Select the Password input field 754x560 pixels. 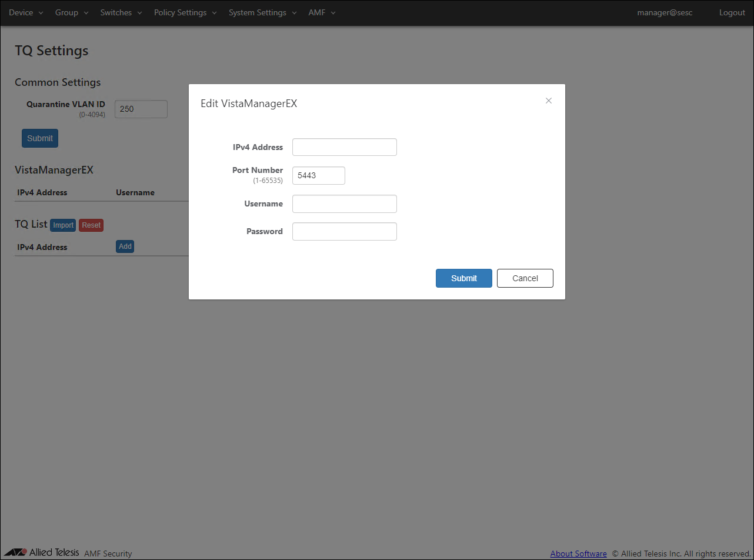(344, 231)
